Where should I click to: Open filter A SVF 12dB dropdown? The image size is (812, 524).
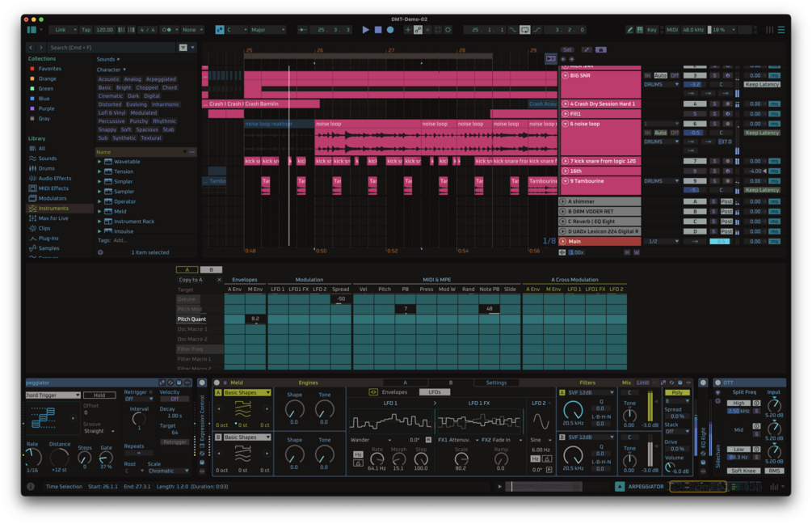click(590, 392)
